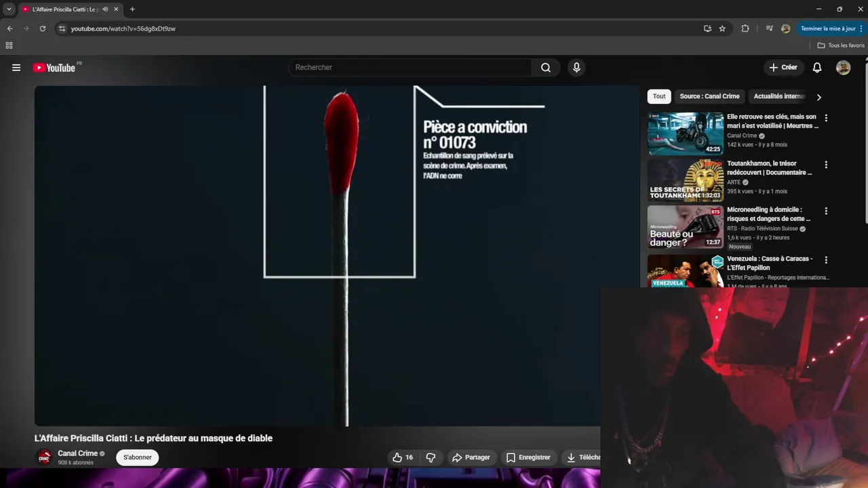Screen dimensions: 868x488
Task: Click ARTE channel name under Toutankhamon
Action: [x=734, y=182]
